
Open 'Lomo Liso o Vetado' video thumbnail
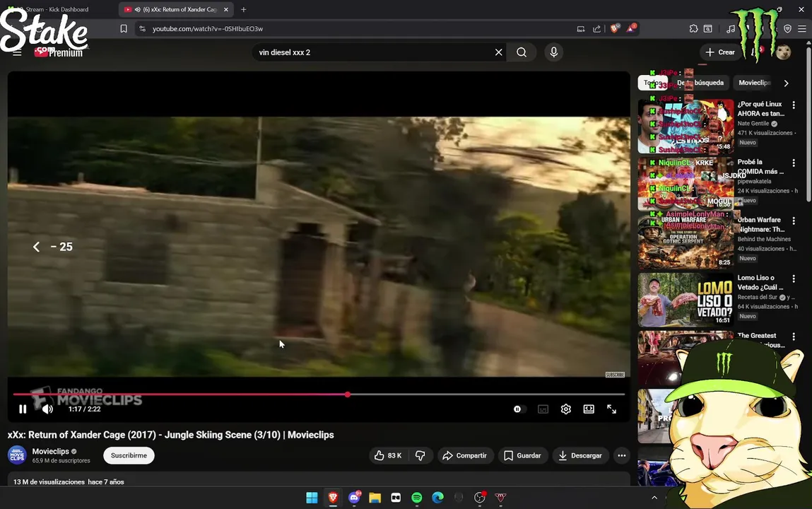(x=686, y=299)
